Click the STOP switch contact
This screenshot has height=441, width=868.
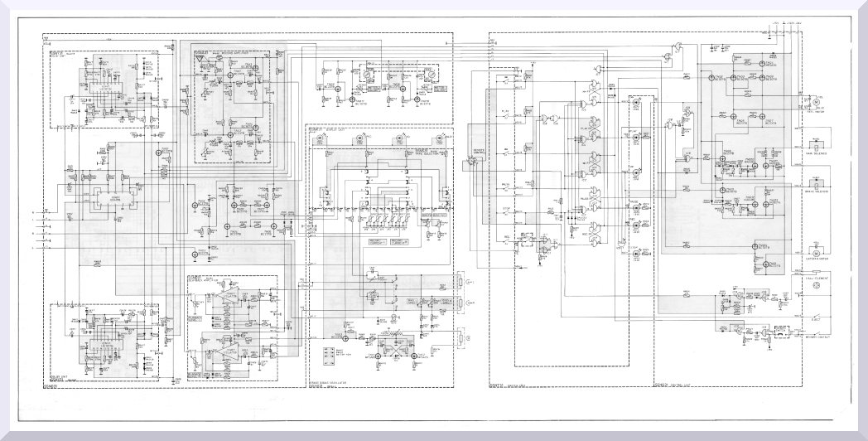click(505, 214)
